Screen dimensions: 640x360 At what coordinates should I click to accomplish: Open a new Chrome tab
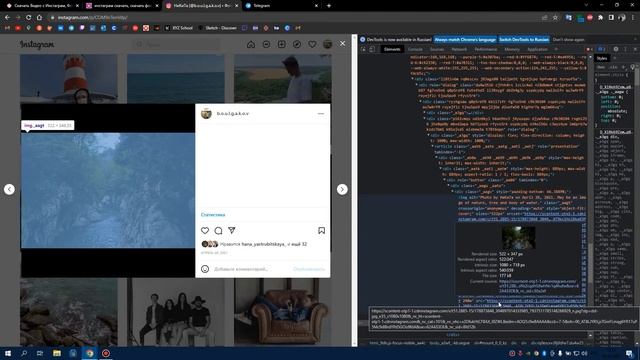(329, 6)
